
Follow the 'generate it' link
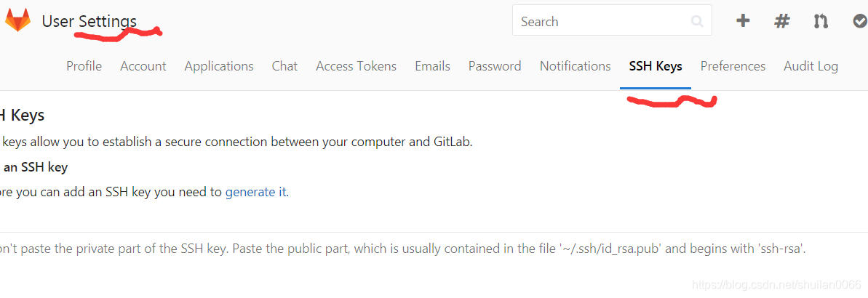256,193
